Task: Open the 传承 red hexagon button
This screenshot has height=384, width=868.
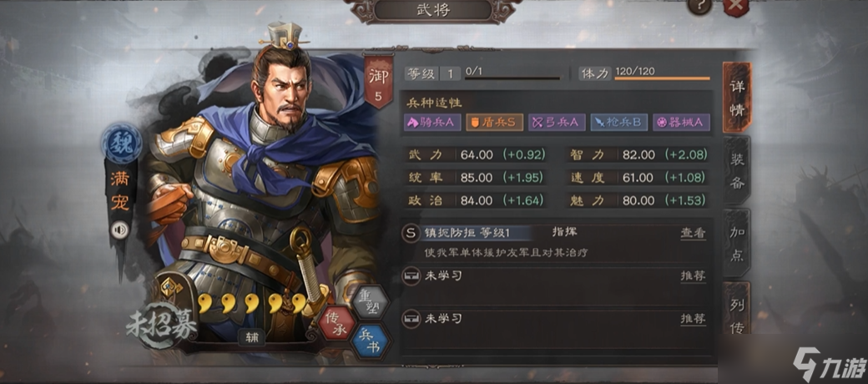Action: tap(336, 323)
